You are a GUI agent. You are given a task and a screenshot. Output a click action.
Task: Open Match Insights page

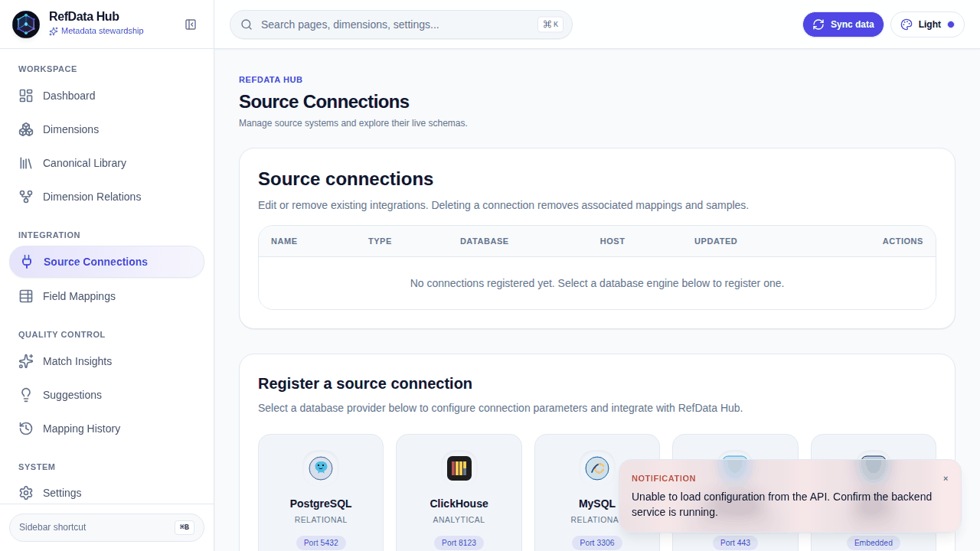(x=106, y=361)
